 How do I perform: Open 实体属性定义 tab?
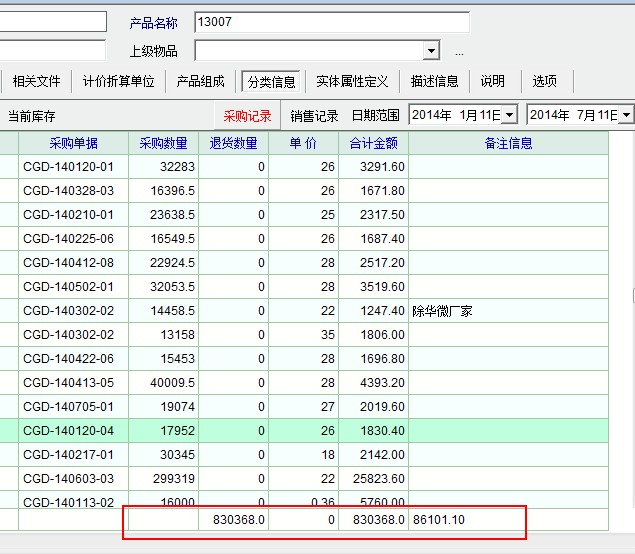pyautogui.click(x=352, y=81)
